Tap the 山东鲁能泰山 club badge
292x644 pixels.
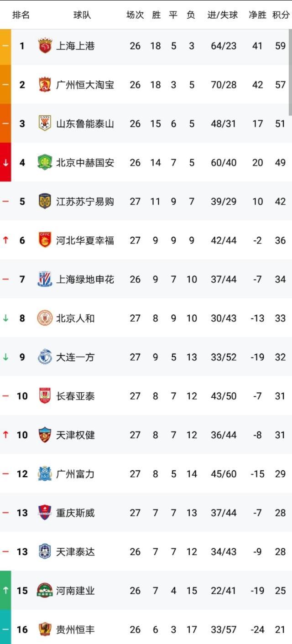(x=45, y=124)
